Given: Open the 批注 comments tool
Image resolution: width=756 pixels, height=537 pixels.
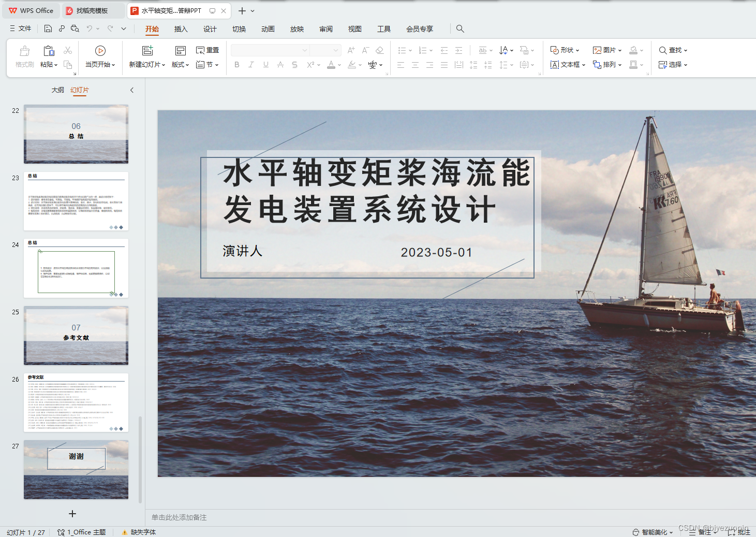Looking at the screenshot, I should coord(738,532).
